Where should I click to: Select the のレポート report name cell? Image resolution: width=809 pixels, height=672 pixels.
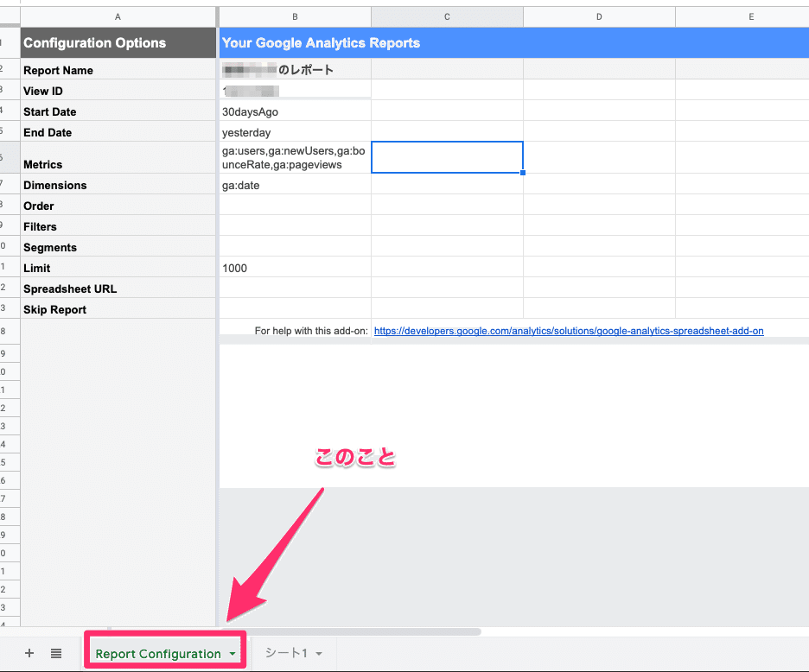coord(295,69)
